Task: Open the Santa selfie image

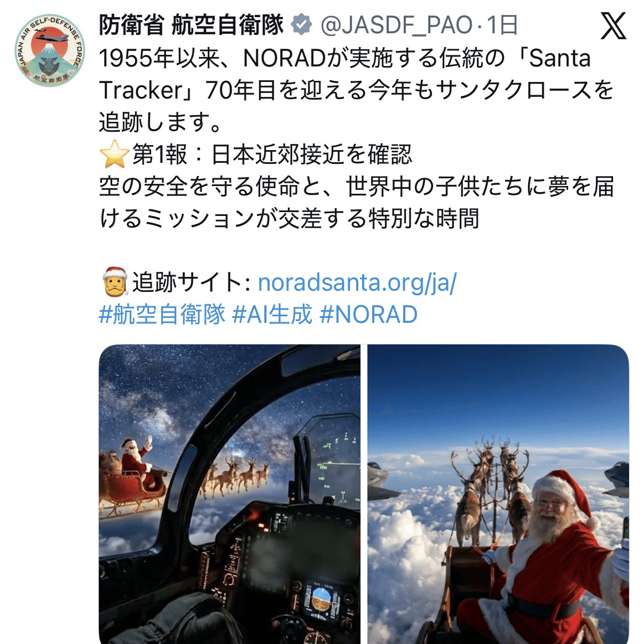Action: (x=498, y=494)
